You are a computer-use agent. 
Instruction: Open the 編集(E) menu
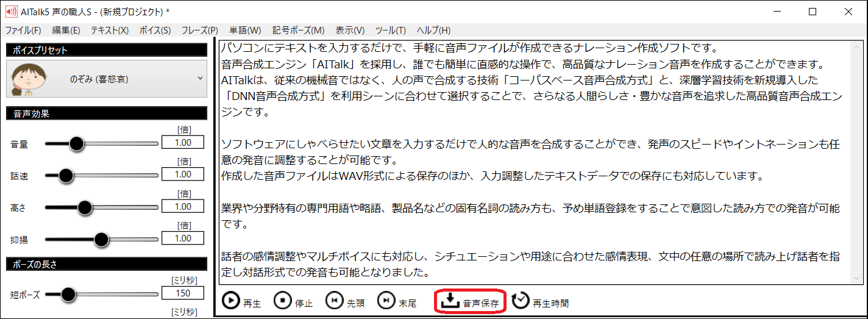pos(66,30)
